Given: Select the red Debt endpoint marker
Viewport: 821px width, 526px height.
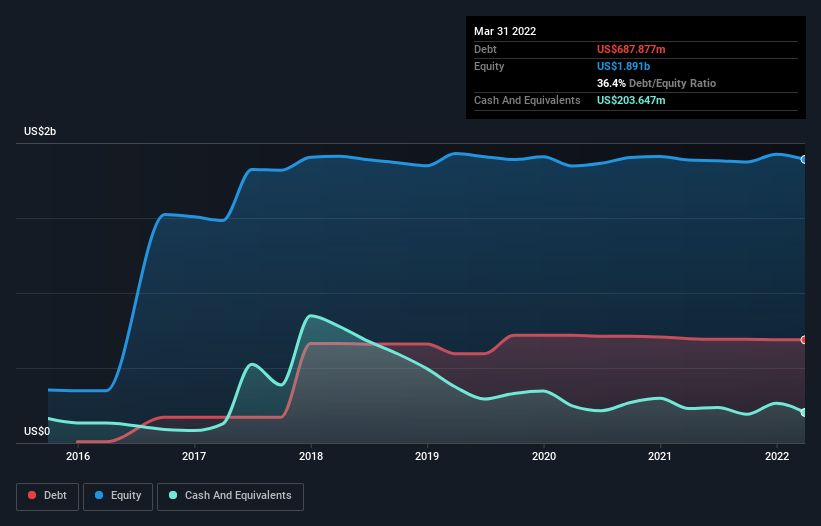Looking at the screenshot, I should pyautogui.click(x=804, y=340).
